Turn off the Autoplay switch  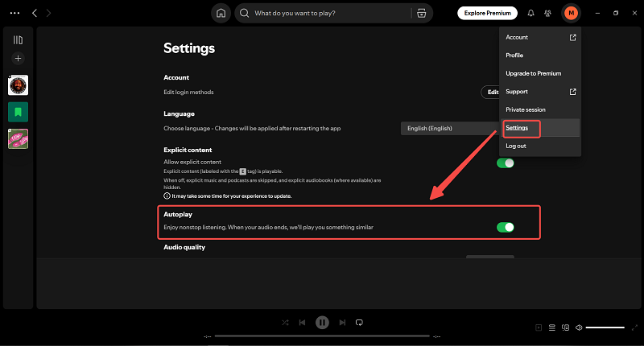(x=506, y=228)
